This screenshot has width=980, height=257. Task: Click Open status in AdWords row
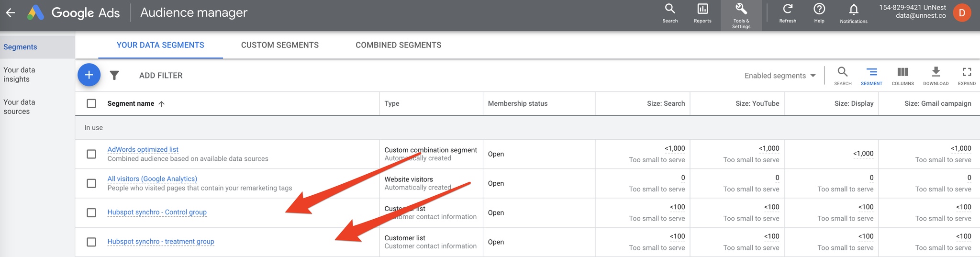click(x=496, y=154)
